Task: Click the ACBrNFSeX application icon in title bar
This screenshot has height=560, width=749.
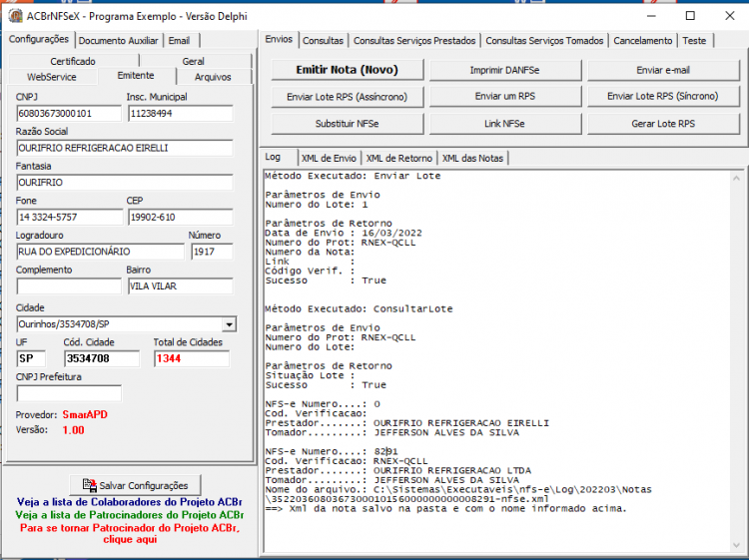Action: pyautogui.click(x=16, y=16)
